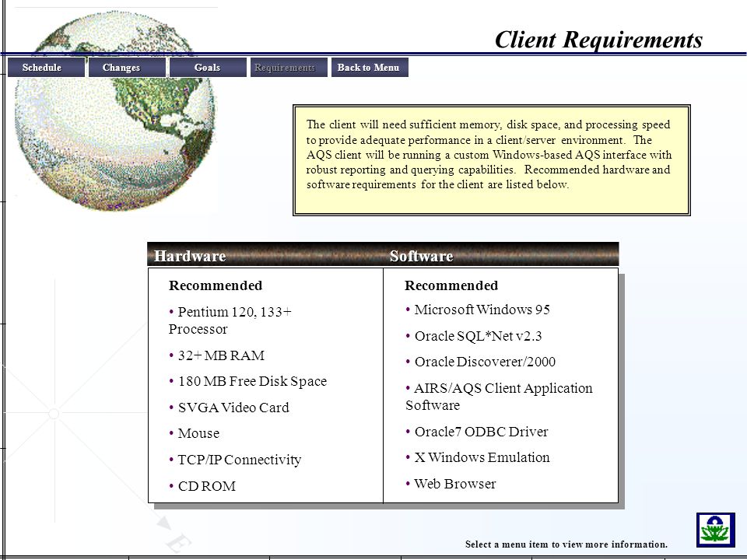Select the greyed Requirements menu item
The height and width of the screenshot is (560, 747).
289,67
